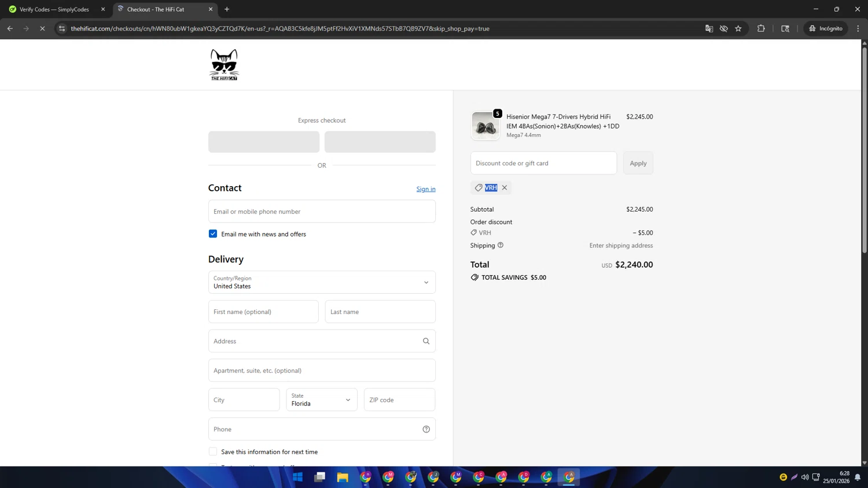Focus the City field
The width and height of the screenshot is (868, 488).
tap(244, 400)
